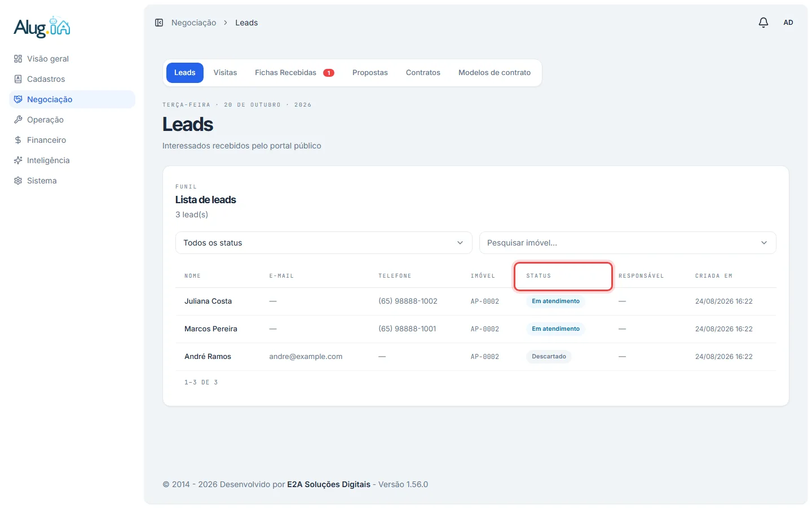The image size is (812, 508).
Task: Open Cadastros menu item
Action: [72, 79]
